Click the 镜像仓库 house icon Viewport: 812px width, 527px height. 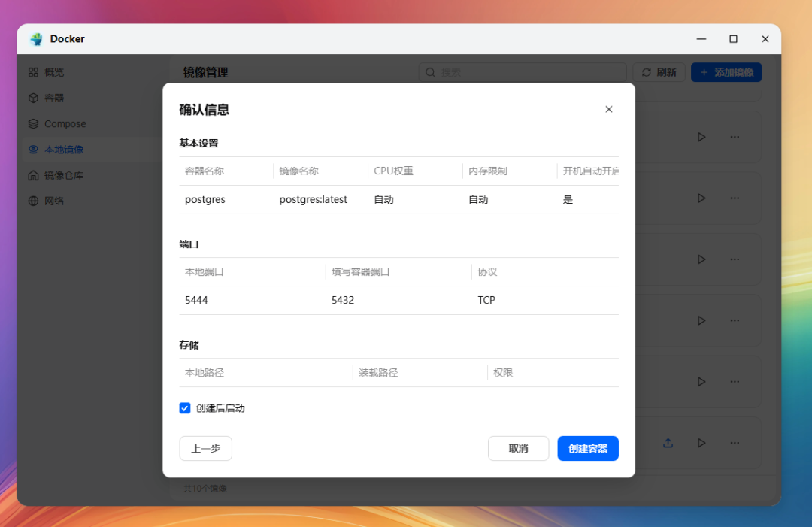point(33,175)
